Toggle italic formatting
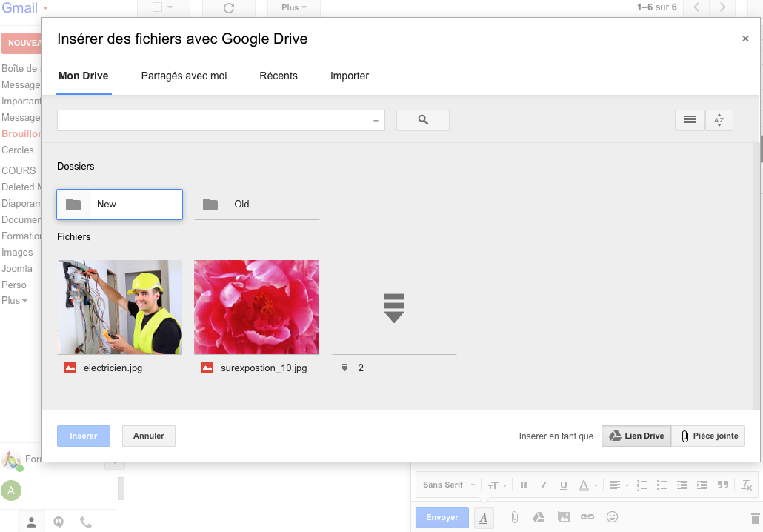The width and height of the screenshot is (763, 532). click(544, 485)
